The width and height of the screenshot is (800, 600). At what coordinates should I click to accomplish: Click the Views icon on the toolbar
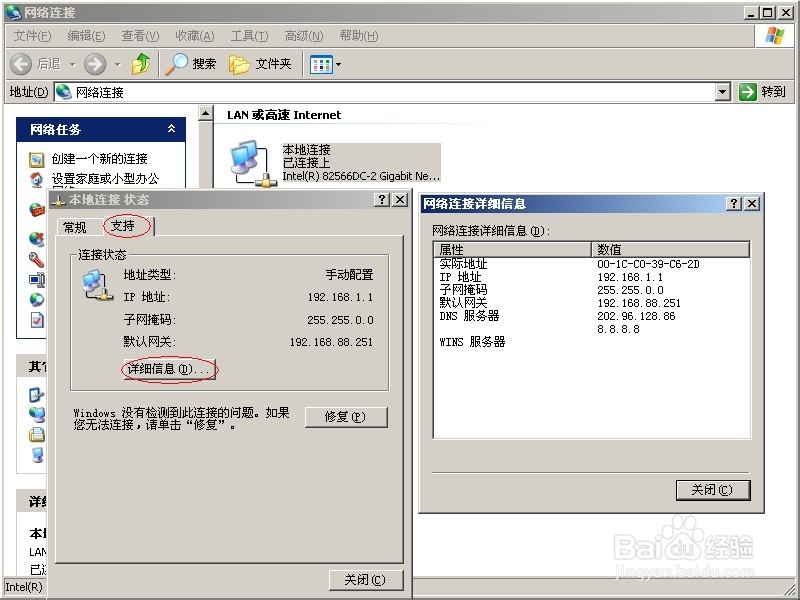pyautogui.click(x=320, y=63)
